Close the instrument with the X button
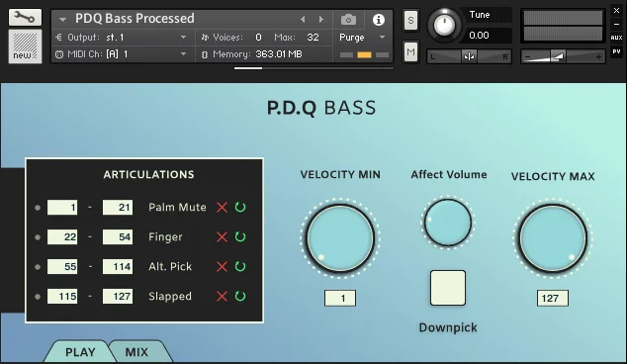Screen dimensions: 627x364 coord(616,11)
